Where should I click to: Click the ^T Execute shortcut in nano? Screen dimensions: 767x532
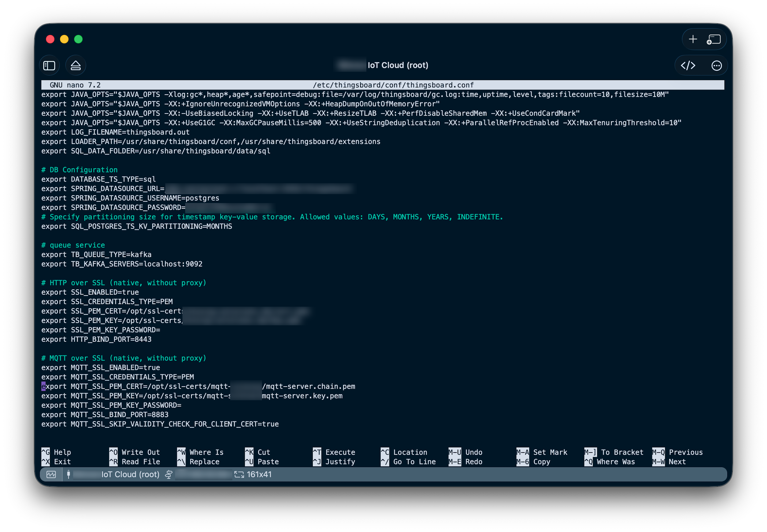click(x=335, y=452)
